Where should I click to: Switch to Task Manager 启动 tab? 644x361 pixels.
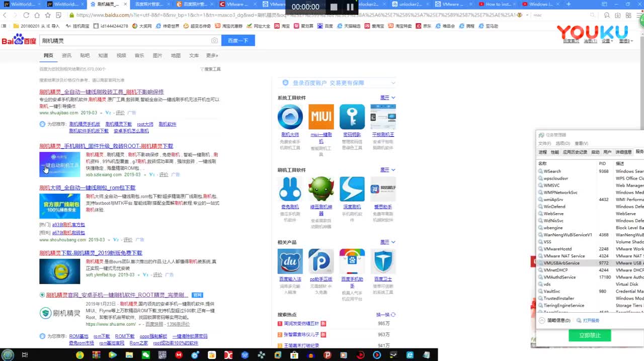595,152
